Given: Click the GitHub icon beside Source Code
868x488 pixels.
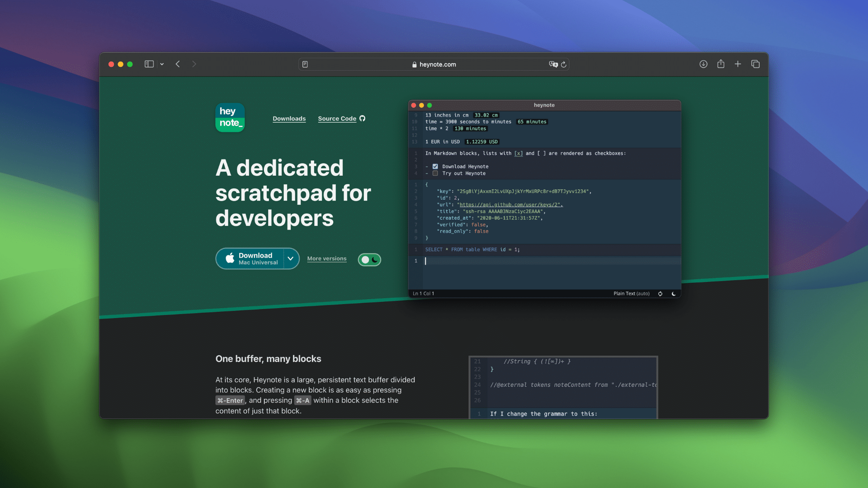Looking at the screenshot, I should (x=363, y=118).
